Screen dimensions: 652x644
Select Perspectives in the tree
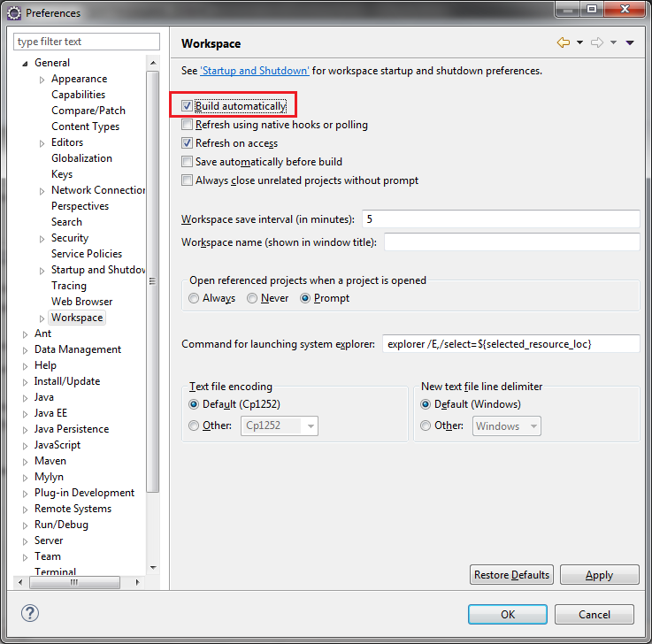tap(80, 206)
